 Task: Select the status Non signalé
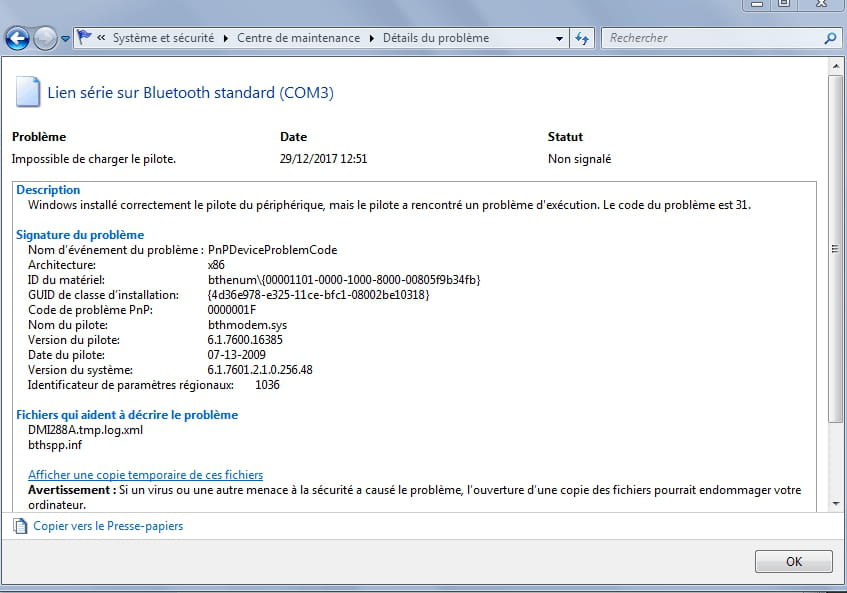(x=580, y=159)
